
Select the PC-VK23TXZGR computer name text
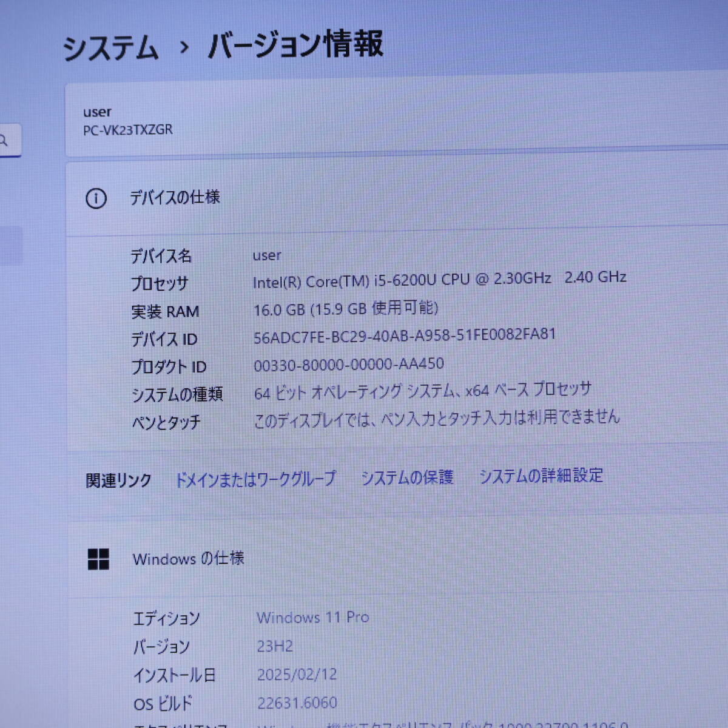tap(128, 130)
